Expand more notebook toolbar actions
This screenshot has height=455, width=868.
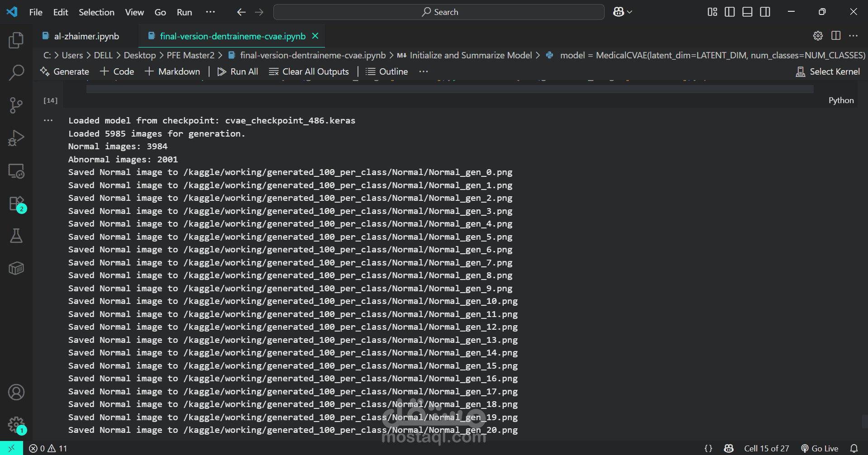coord(423,71)
